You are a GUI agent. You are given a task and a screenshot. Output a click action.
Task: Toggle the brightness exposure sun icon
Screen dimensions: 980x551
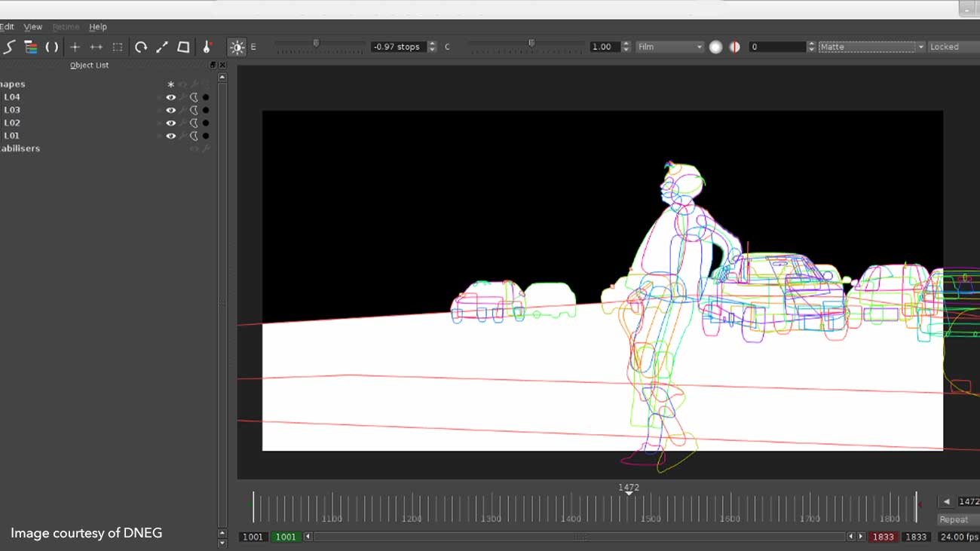coord(237,47)
